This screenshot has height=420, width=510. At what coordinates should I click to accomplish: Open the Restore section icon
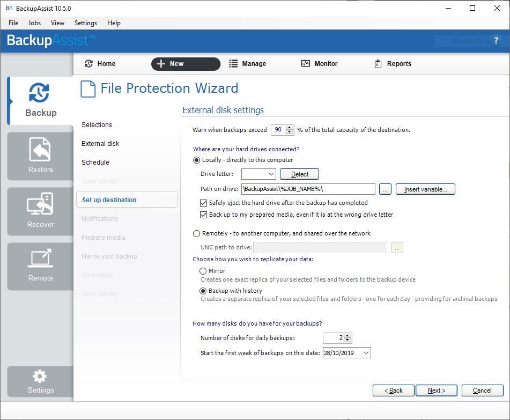(x=40, y=149)
